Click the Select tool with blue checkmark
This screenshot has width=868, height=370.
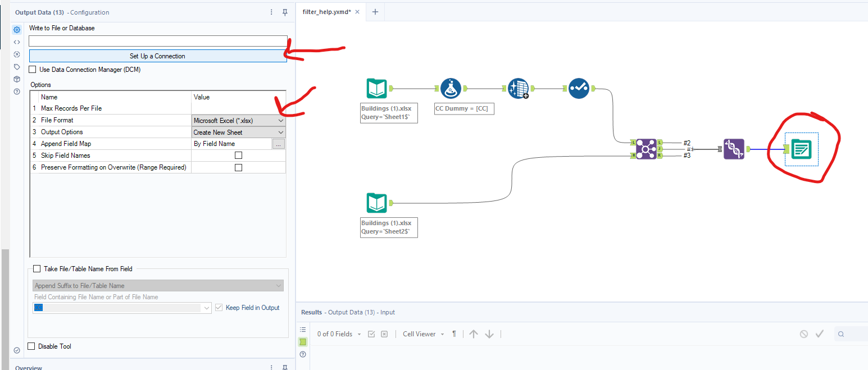[x=579, y=88]
